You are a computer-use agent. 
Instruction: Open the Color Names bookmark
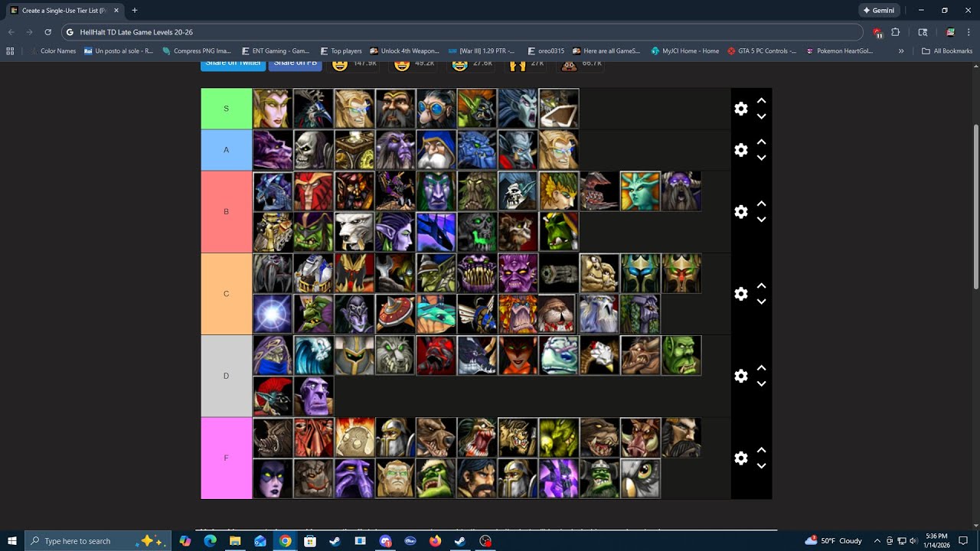click(52, 51)
